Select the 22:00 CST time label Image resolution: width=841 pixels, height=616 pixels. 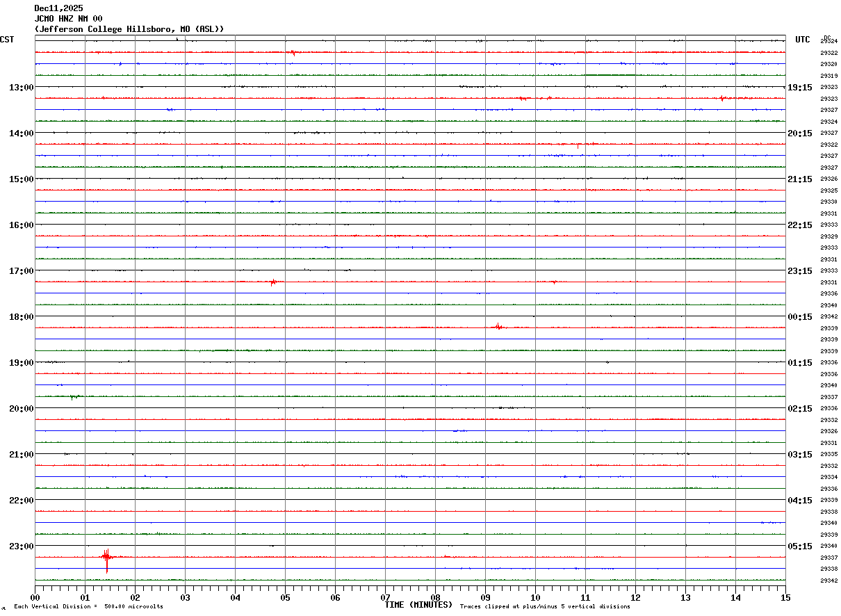22,500
